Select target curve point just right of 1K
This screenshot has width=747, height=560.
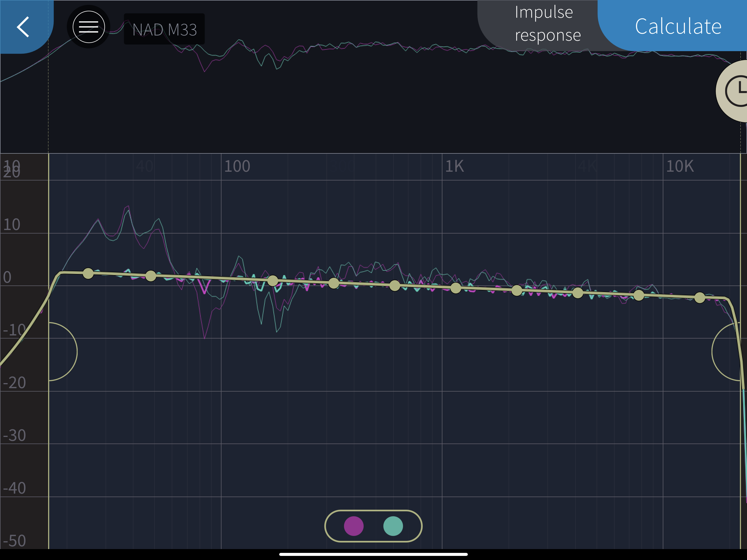456,288
